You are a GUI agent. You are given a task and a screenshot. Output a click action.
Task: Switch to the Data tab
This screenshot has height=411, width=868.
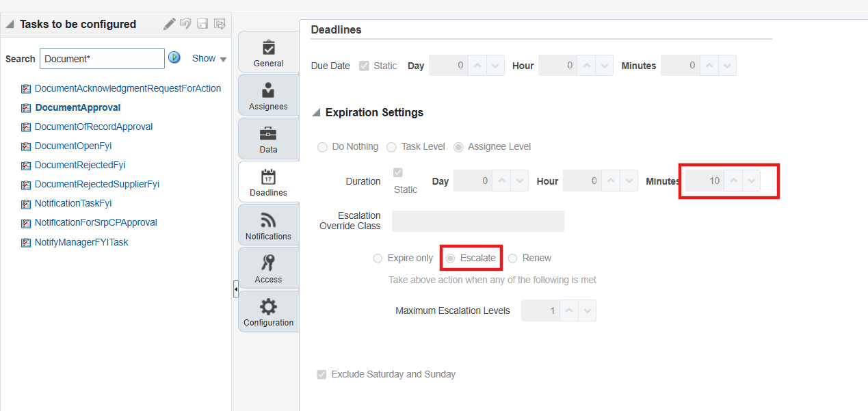(268, 138)
